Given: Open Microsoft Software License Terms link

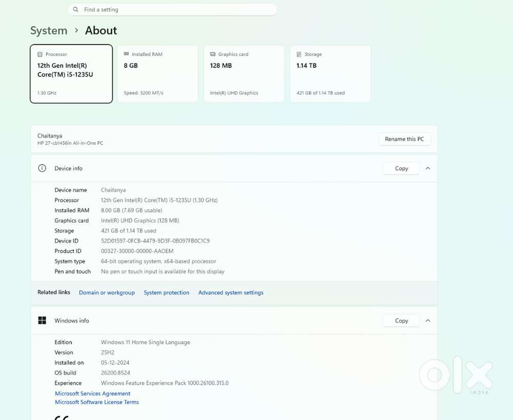Looking at the screenshot, I should (x=97, y=402).
